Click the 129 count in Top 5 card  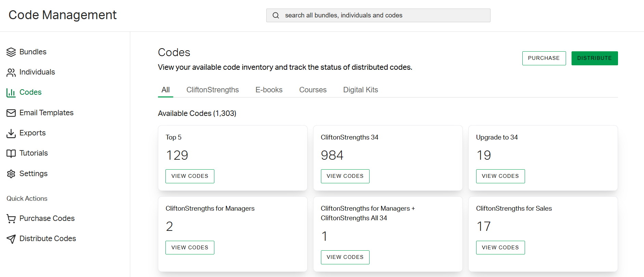click(x=177, y=155)
